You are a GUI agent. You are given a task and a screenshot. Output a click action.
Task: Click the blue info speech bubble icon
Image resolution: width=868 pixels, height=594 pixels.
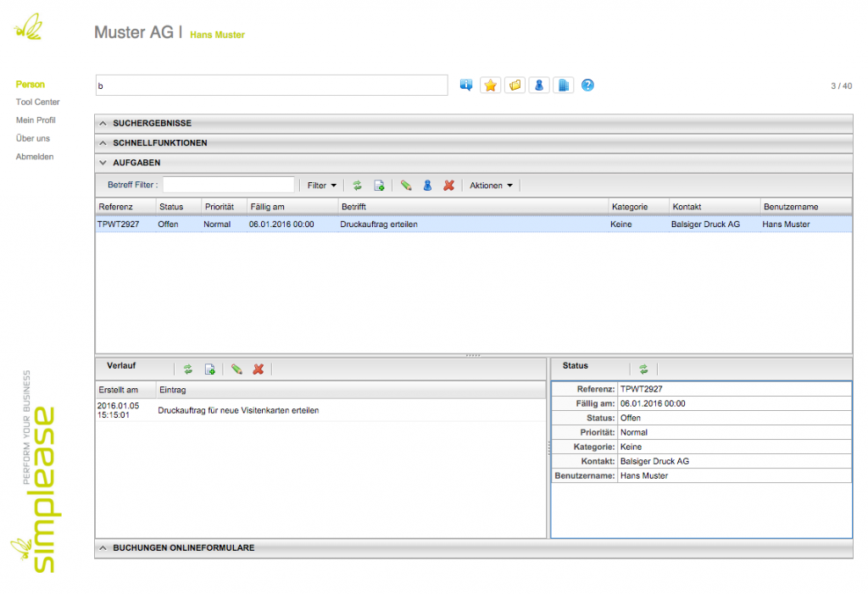pyautogui.click(x=466, y=86)
